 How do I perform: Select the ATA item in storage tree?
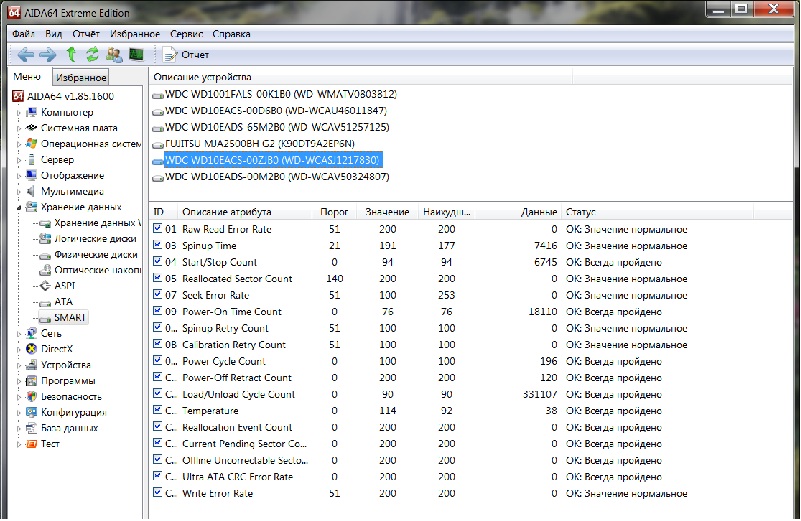[x=63, y=301]
